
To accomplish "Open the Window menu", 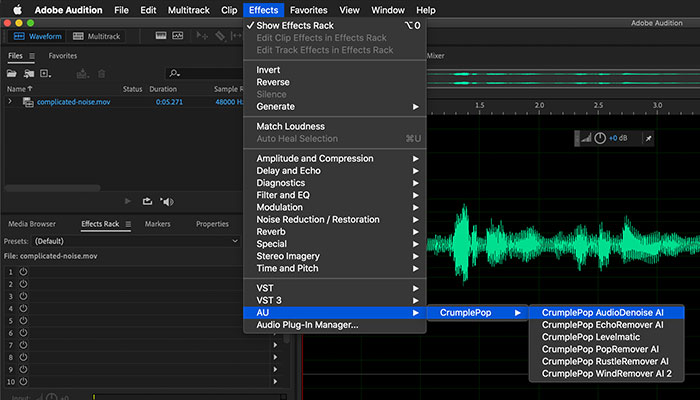I will (388, 10).
